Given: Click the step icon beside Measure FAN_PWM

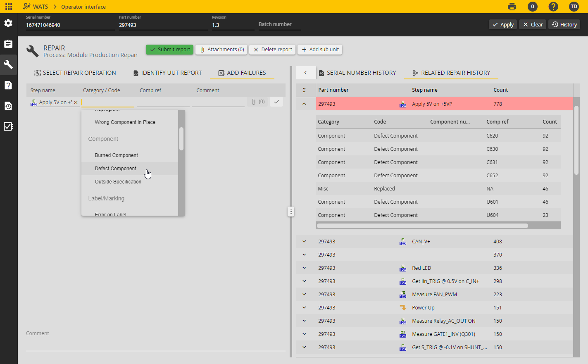Looking at the screenshot, I should click(403, 295).
